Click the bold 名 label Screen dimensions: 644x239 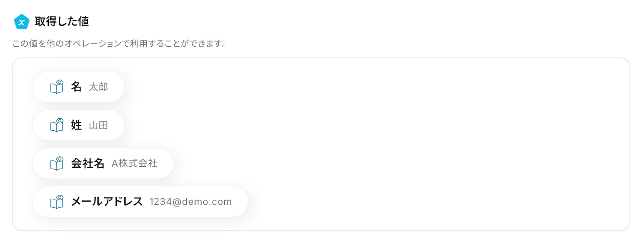(76, 87)
